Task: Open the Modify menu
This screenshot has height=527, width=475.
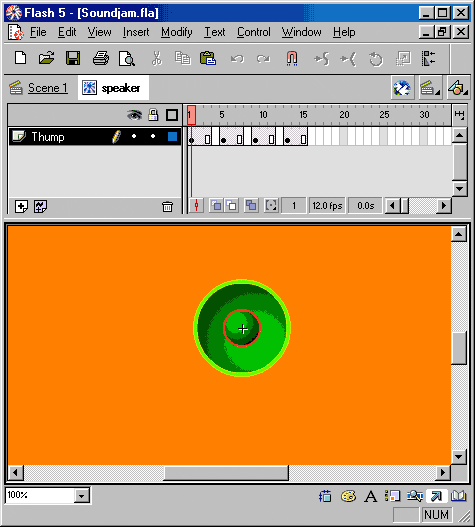Action: click(x=176, y=32)
